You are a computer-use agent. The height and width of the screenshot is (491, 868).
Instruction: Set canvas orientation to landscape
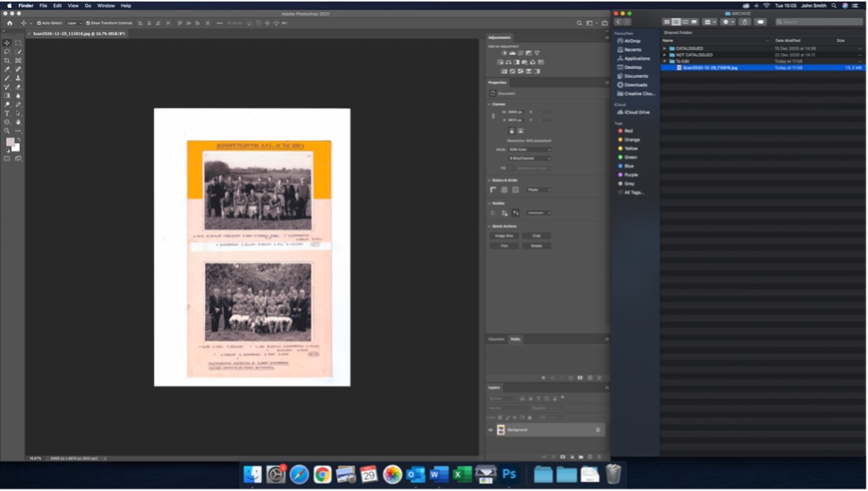[x=520, y=131]
